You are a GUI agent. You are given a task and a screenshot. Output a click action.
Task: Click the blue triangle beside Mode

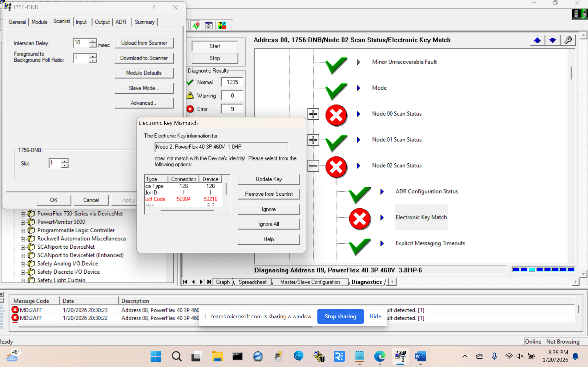pyautogui.click(x=358, y=88)
